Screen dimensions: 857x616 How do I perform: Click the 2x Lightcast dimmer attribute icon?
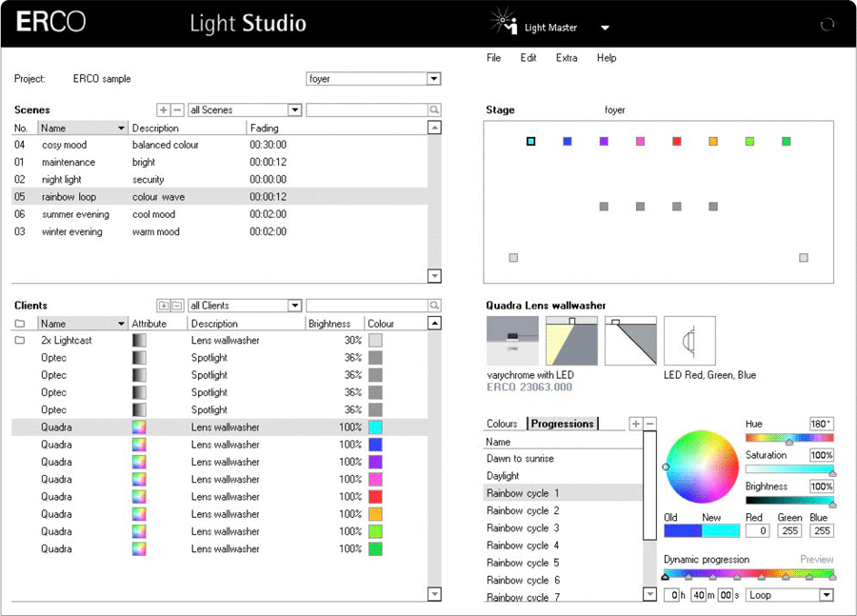click(139, 340)
